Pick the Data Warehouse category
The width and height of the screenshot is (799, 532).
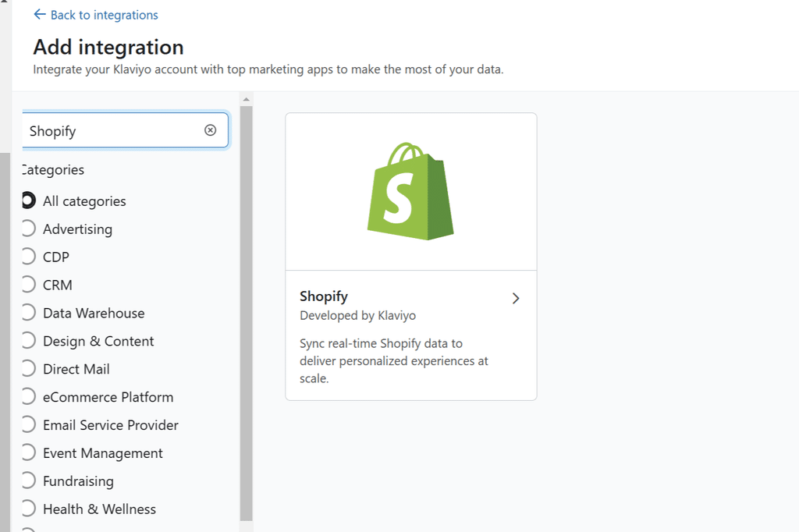click(28, 313)
